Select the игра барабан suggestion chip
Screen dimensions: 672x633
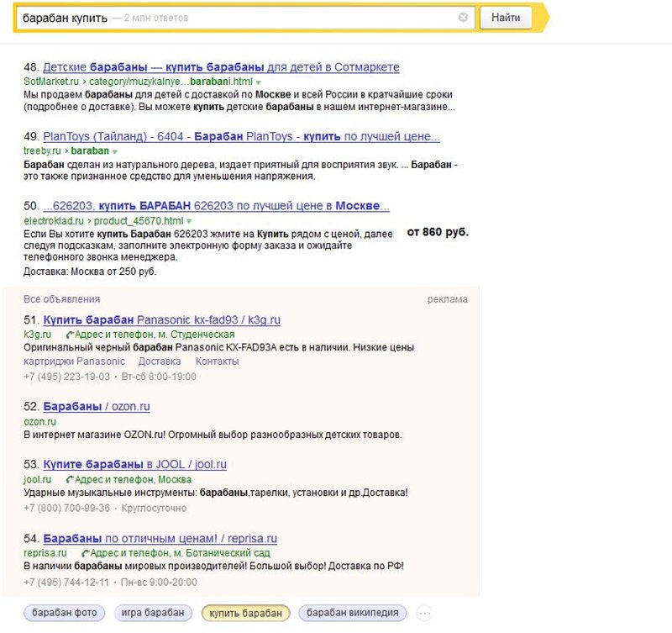point(153,613)
